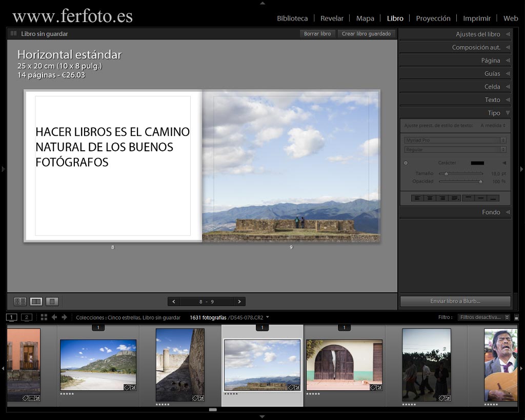Open grid view from filmstrip bar
The height and width of the screenshot is (420, 525).
click(x=44, y=317)
